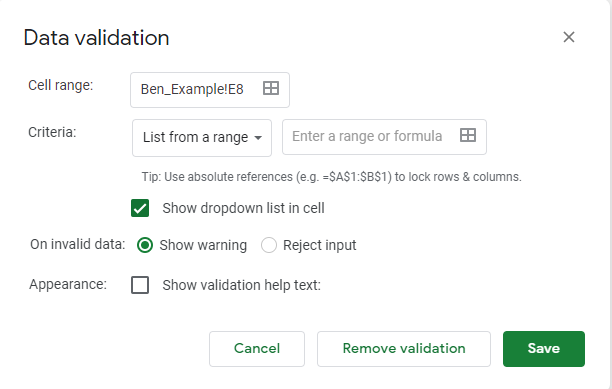
Task: Uncheck the 'Show dropdown list in cell' checkbox
Action: (140, 208)
